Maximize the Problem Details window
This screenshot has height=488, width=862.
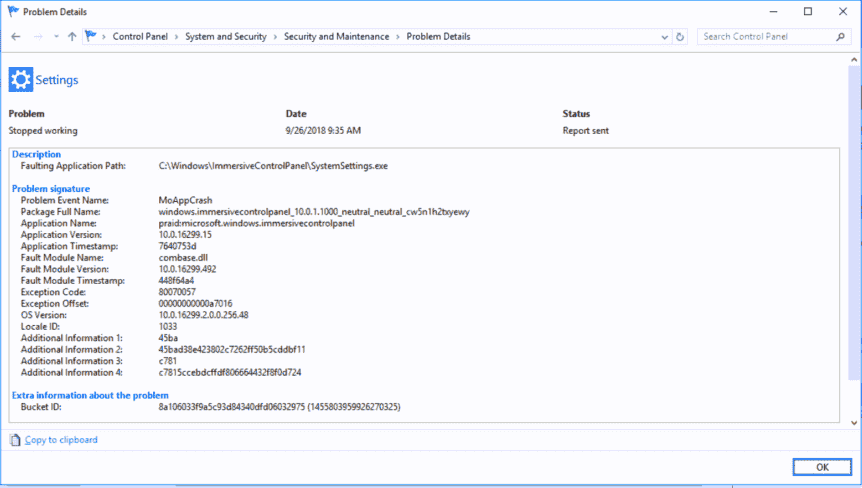pyautogui.click(x=808, y=12)
